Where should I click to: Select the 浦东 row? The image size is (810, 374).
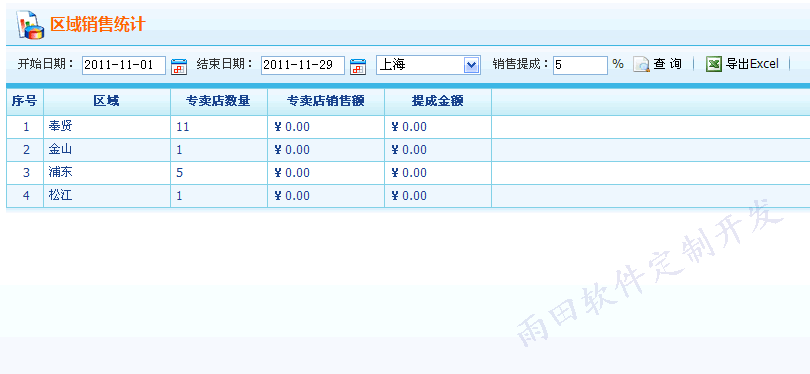(408, 173)
